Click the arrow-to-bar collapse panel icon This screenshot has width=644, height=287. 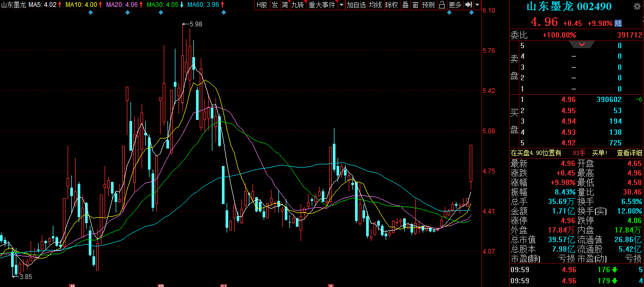(468, 5)
